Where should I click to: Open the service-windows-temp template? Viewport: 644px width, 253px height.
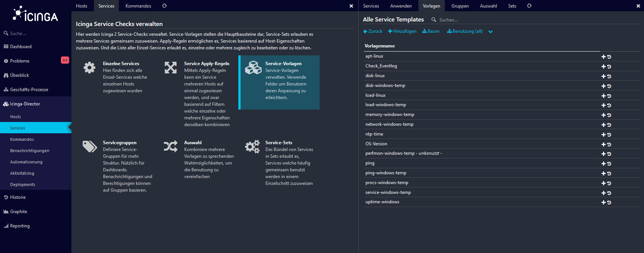pos(388,192)
